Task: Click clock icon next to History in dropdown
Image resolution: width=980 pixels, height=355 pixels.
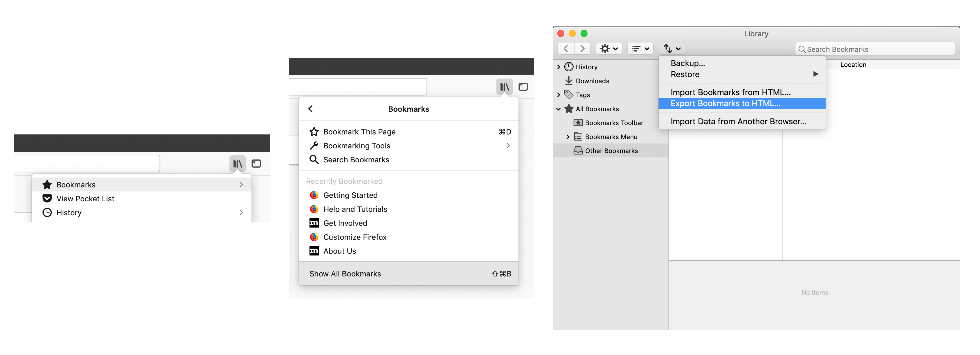Action: click(47, 213)
